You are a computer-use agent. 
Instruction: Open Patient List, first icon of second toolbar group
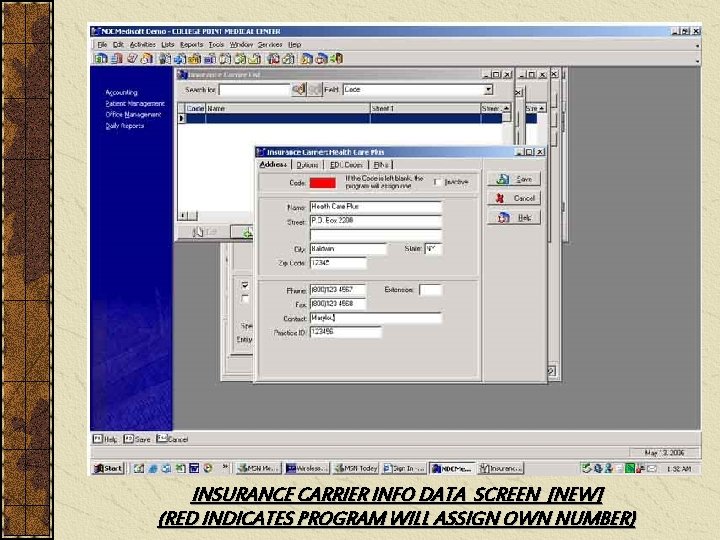point(165,59)
